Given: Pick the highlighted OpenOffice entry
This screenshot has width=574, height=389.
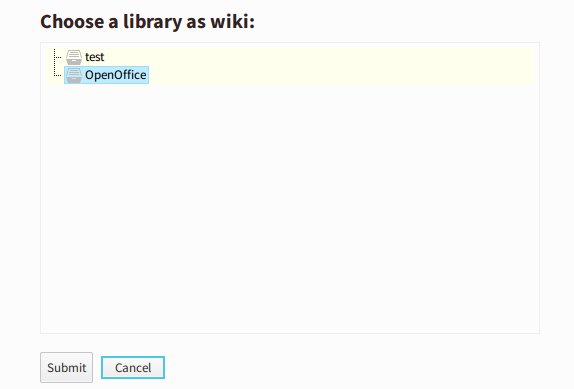Looking at the screenshot, I should coord(107,75).
